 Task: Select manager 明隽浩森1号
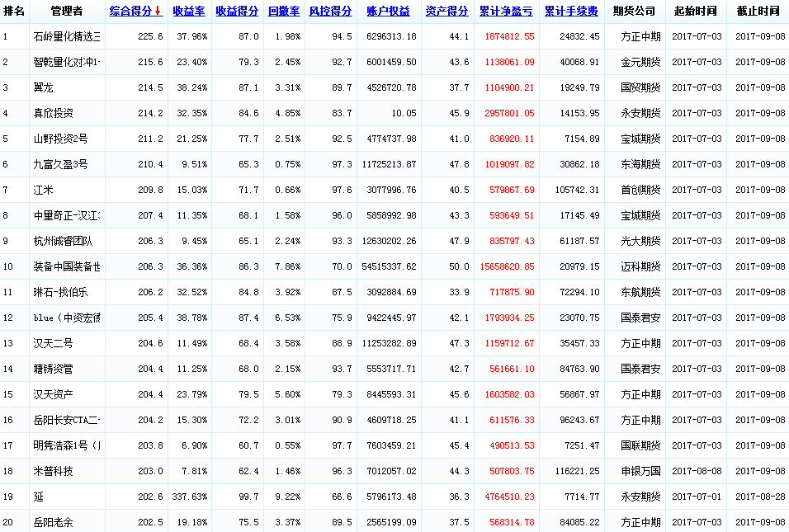pyautogui.click(x=67, y=445)
